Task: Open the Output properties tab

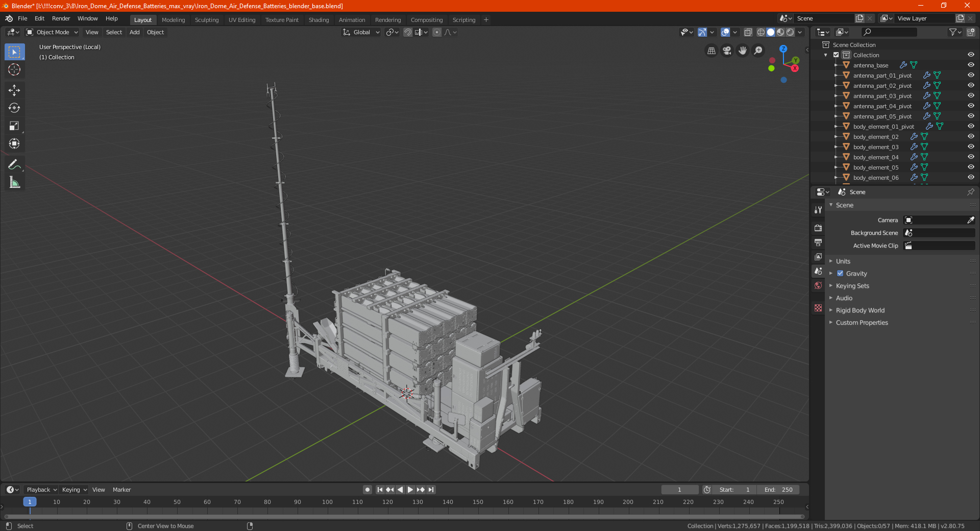Action: (x=818, y=242)
